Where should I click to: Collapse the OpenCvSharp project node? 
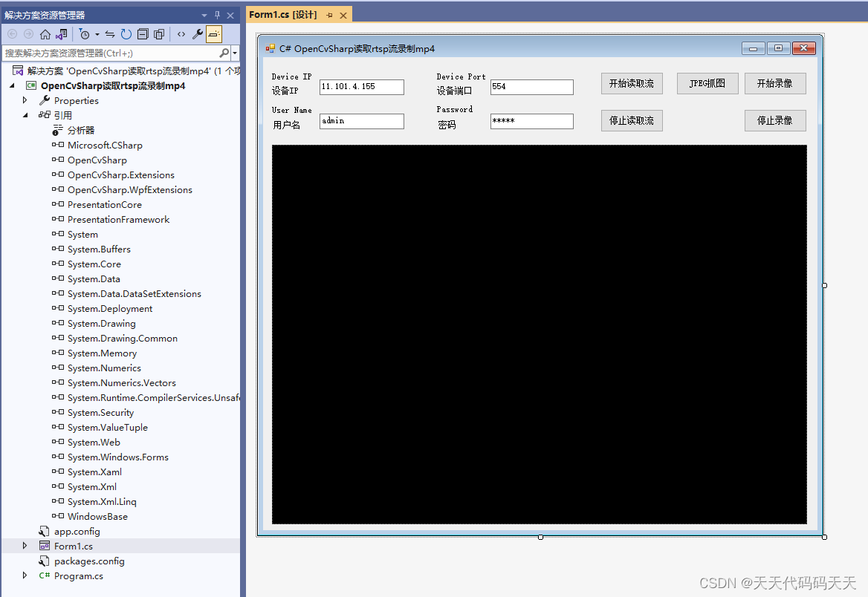pyautogui.click(x=12, y=85)
